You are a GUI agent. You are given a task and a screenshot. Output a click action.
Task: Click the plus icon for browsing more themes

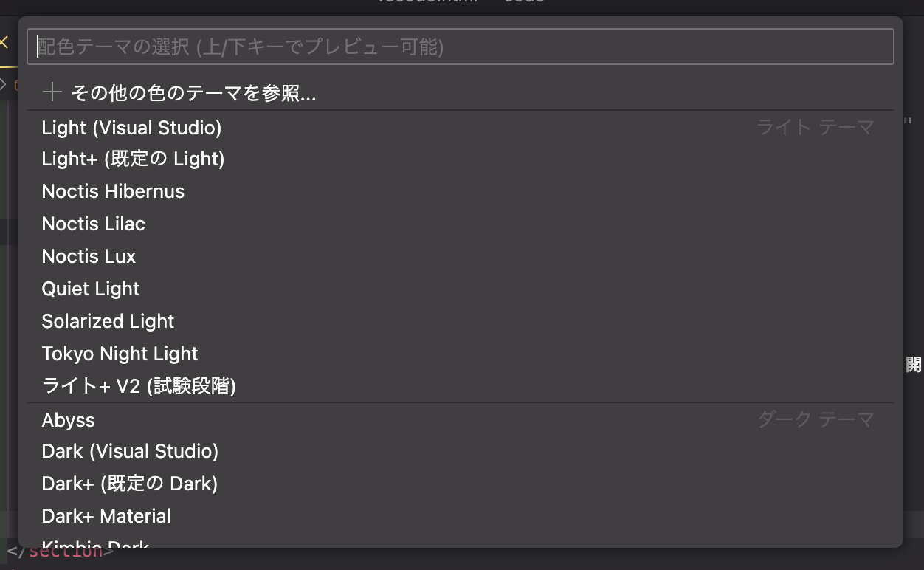pyautogui.click(x=52, y=92)
